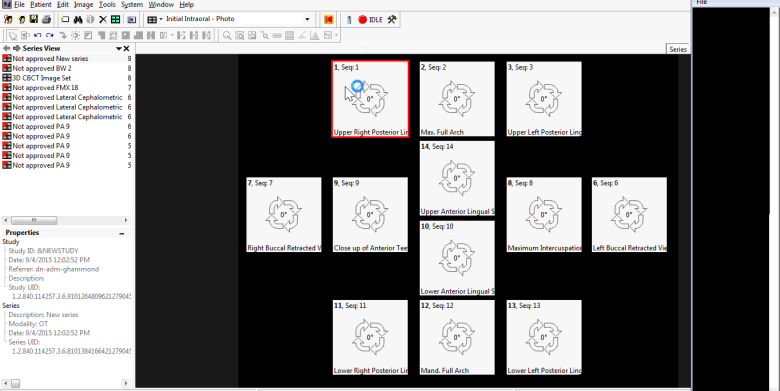This screenshot has height=391, width=780.
Task: Click the orange Kodak icon button
Action: [x=328, y=19]
